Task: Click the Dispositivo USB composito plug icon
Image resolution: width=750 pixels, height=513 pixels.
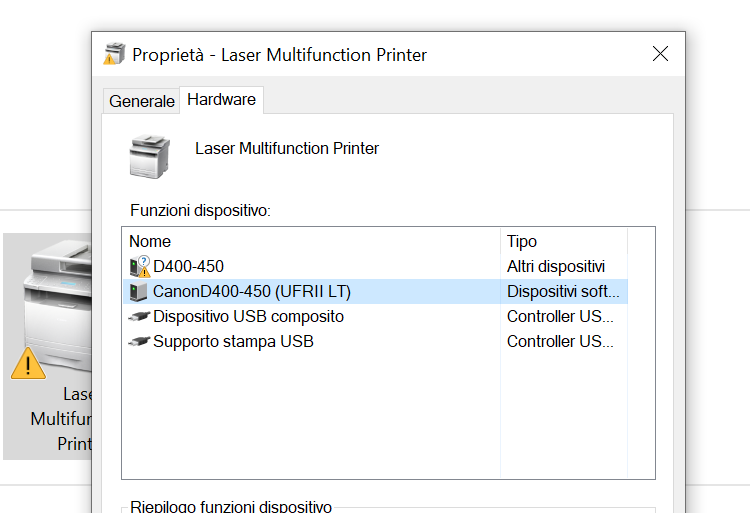Action: [x=139, y=317]
